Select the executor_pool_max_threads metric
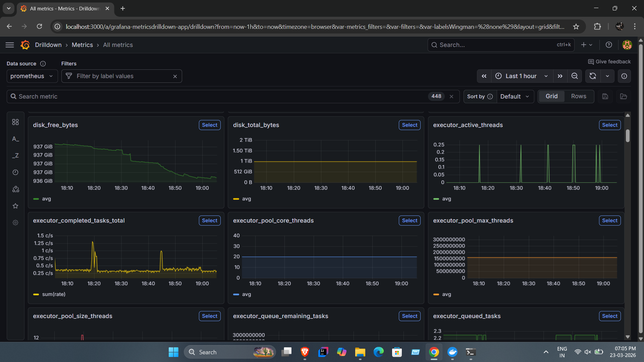 [x=609, y=221]
